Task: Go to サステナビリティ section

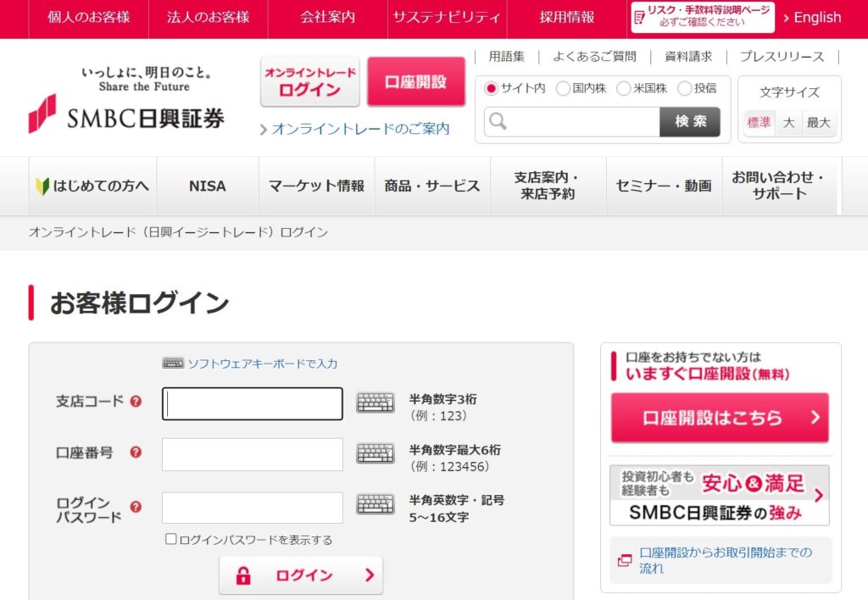Action: 448,17
